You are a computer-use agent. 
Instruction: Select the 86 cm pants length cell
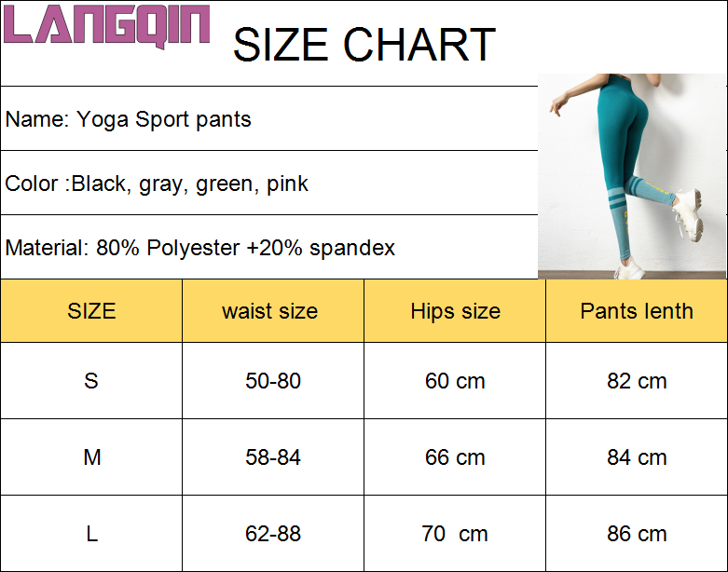click(x=637, y=534)
